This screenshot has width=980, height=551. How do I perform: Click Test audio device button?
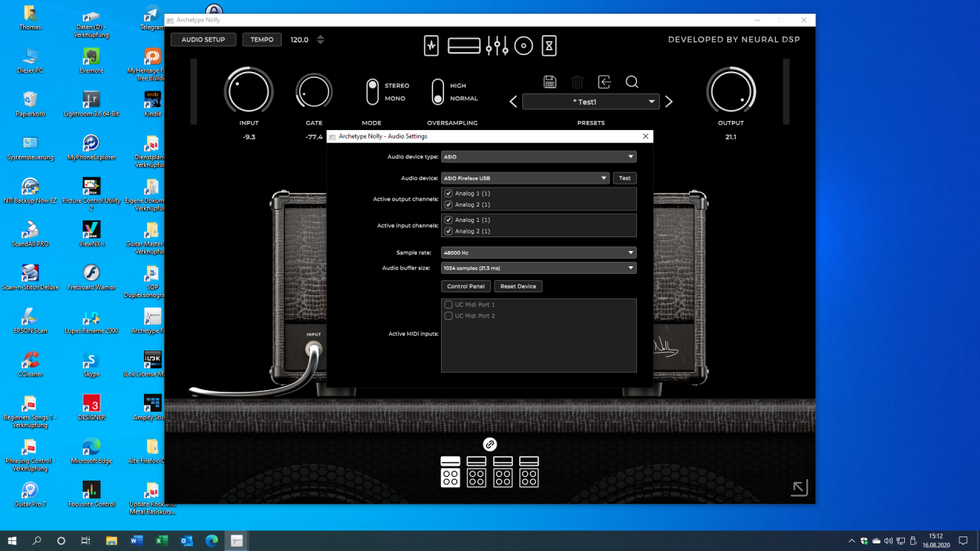point(625,178)
